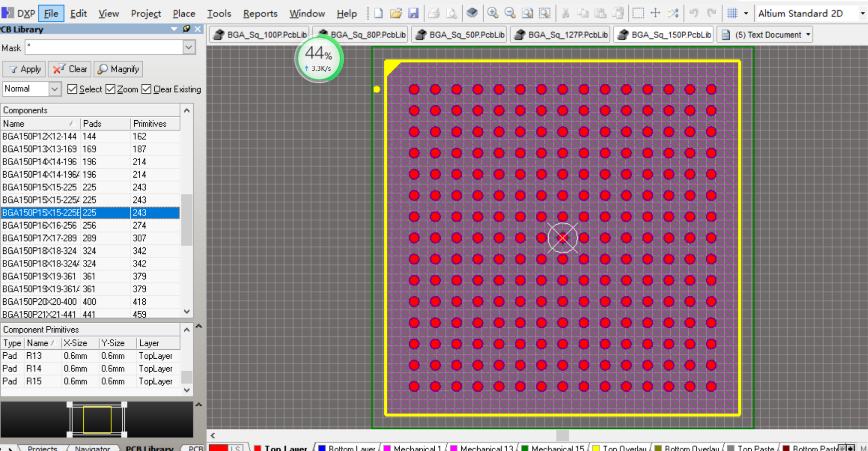Select pad R14 primitive row
This screenshot has height=451, width=868.
tap(90, 368)
